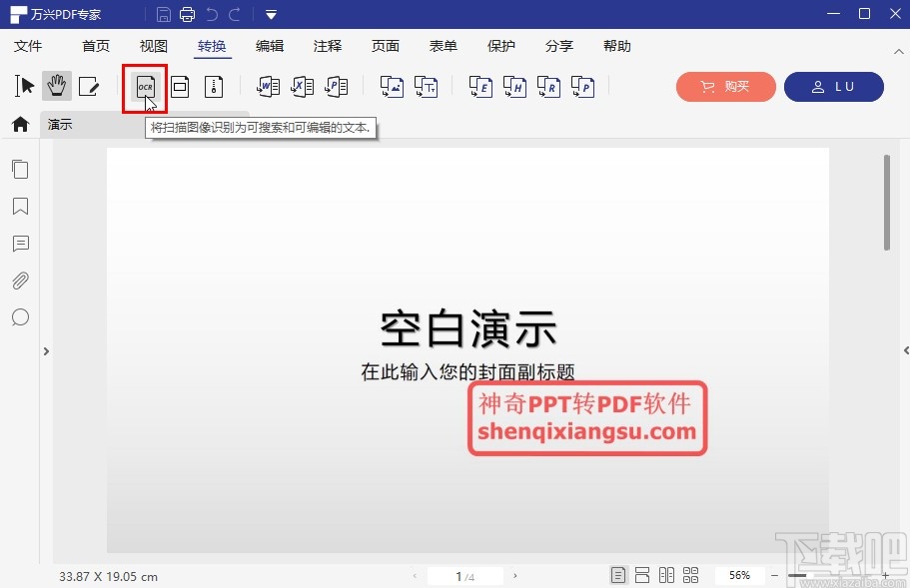Viewport: 910px width, 588px height.
Task: Convert the PDF to Excel
Action: coord(302,87)
